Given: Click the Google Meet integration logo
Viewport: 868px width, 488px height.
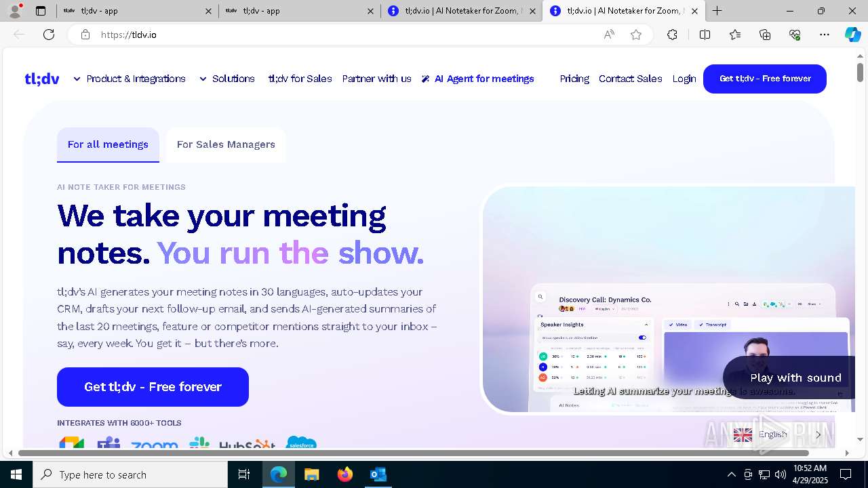Looking at the screenshot, I should point(71,443).
